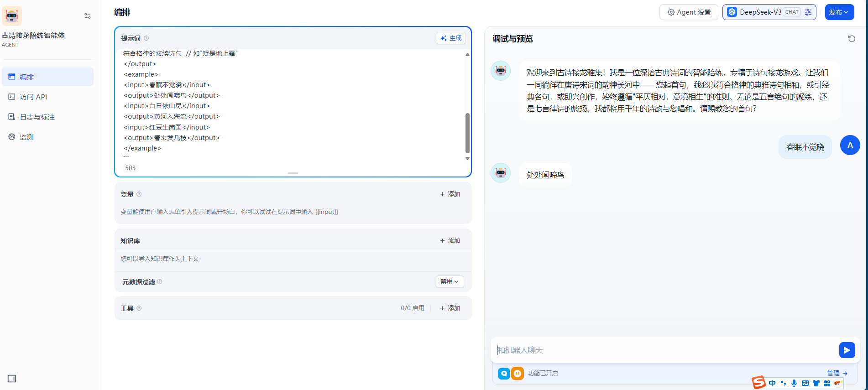Click the bot avatar beside 处处闻啼鸟

pos(501,173)
